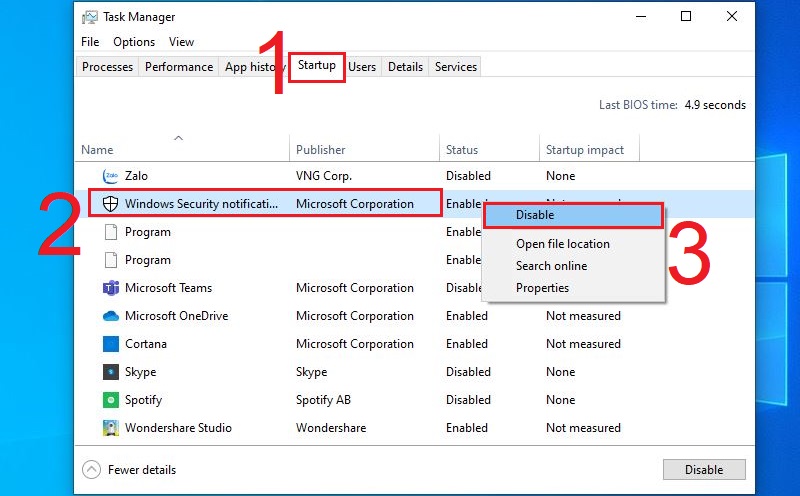Screen dimensions: 800x496
Task: Sort by the Status column header
Action: click(x=462, y=150)
